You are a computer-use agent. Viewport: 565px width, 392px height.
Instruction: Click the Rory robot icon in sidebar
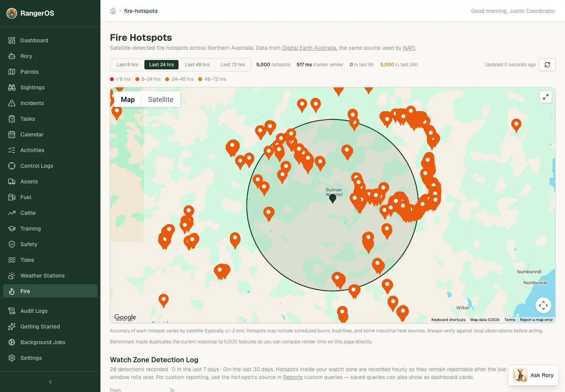12,56
